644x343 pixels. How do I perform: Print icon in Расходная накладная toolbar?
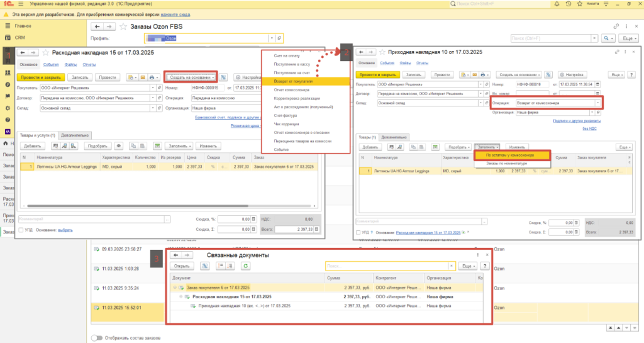pyautogui.click(x=153, y=77)
